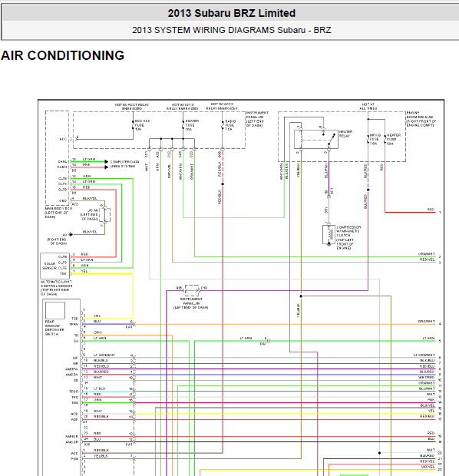Click the arrowhead on the green CANL wire

coord(106,161)
